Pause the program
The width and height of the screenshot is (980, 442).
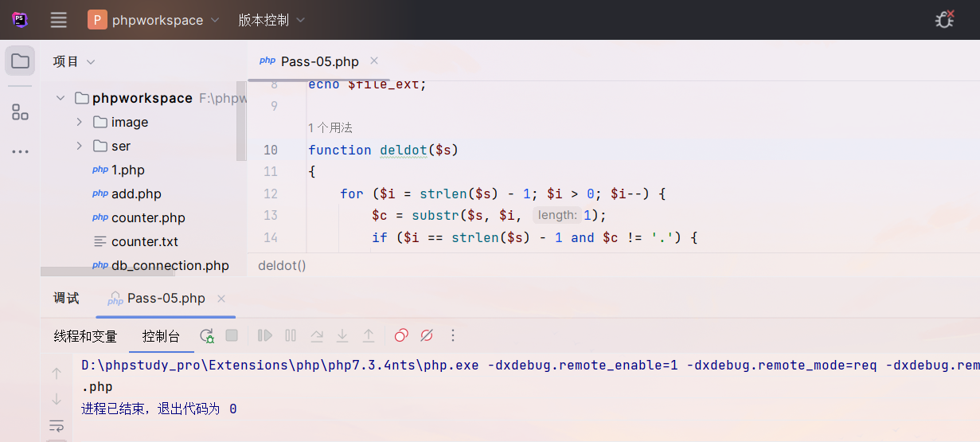(291, 336)
